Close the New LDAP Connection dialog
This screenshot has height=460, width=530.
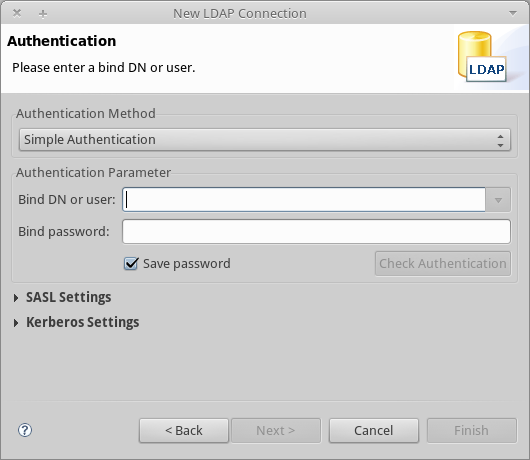point(17,14)
